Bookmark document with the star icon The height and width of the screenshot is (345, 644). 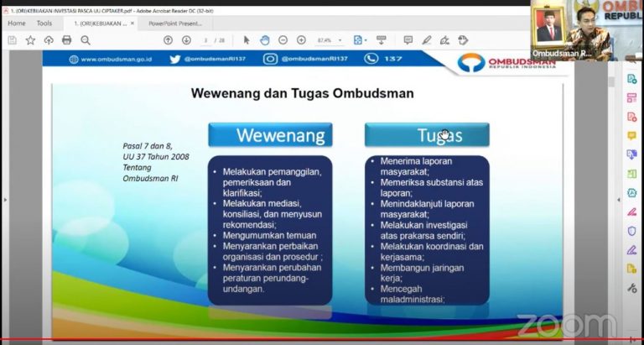click(x=30, y=40)
